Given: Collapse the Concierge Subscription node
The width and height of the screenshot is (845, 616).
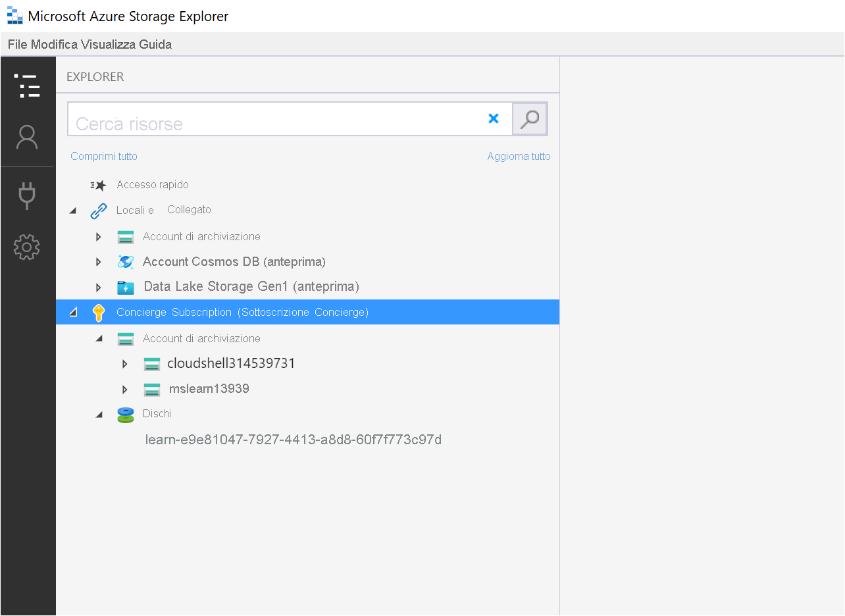Looking at the screenshot, I should pyautogui.click(x=73, y=312).
